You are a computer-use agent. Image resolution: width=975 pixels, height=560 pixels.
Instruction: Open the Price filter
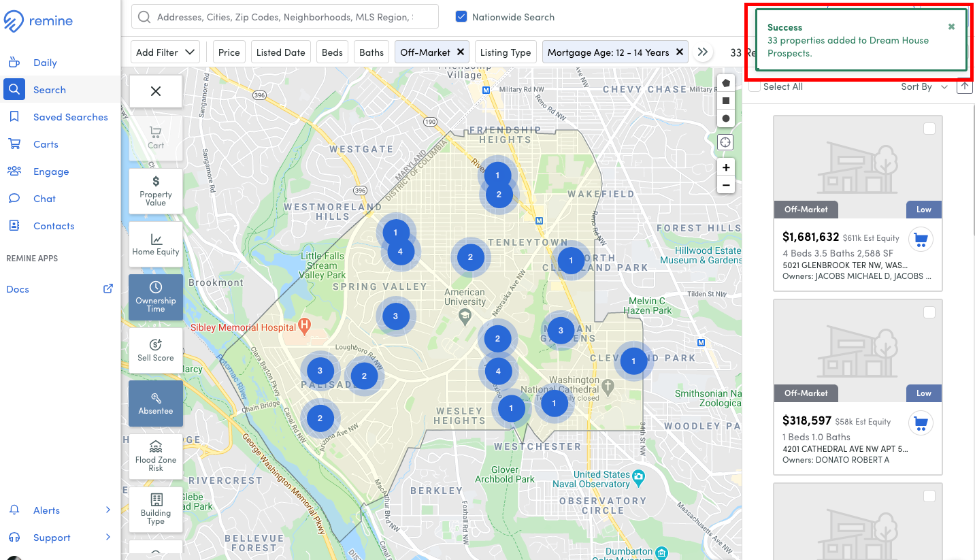[x=229, y=52]
